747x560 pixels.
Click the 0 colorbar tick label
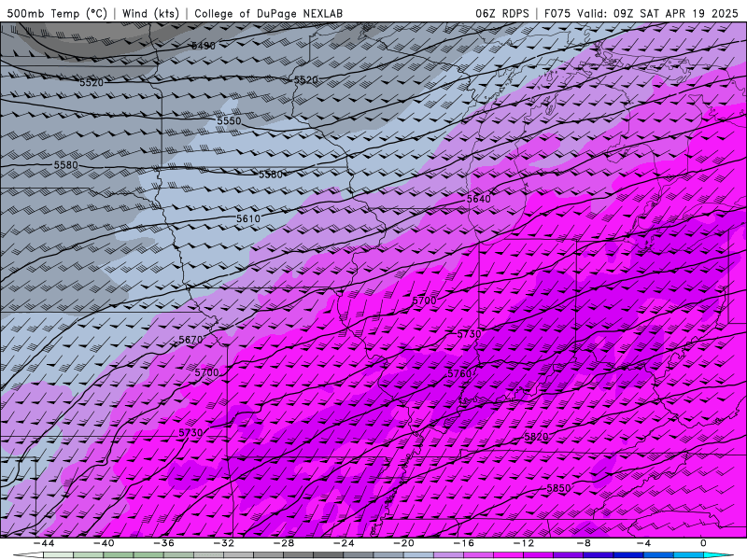[x=703, y=543]
